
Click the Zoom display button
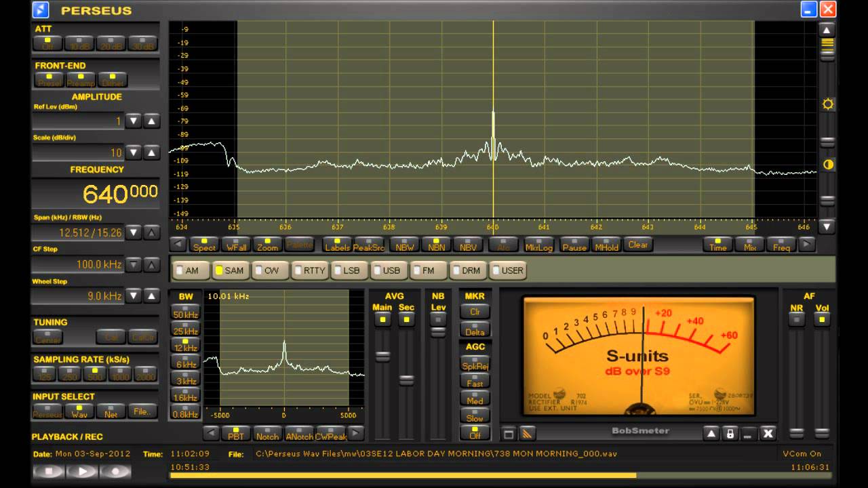[267, 245]
